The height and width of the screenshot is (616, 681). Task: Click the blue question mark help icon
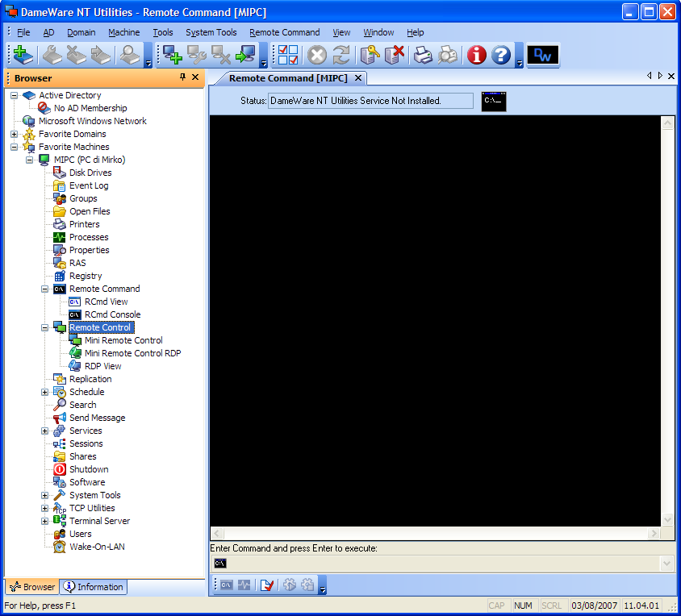501,55
